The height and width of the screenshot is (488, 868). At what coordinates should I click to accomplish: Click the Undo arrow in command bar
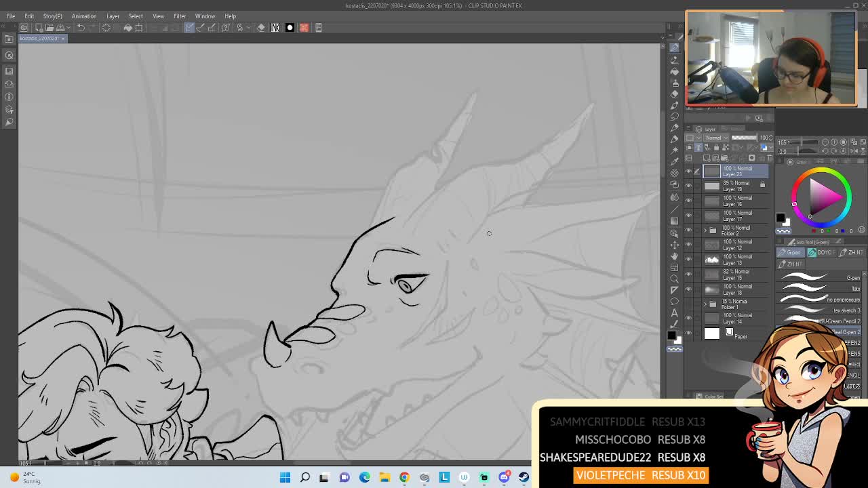point(81,28)
